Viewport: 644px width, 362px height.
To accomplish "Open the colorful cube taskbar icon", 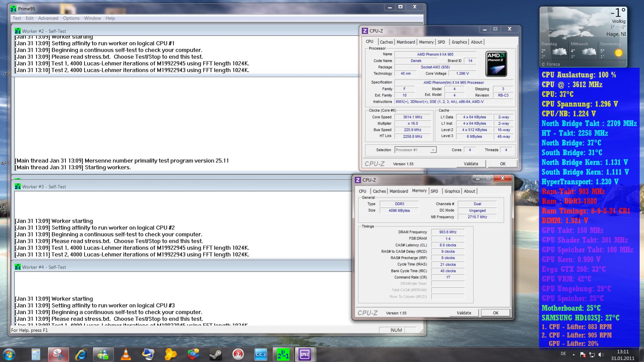I will point(193,354).
